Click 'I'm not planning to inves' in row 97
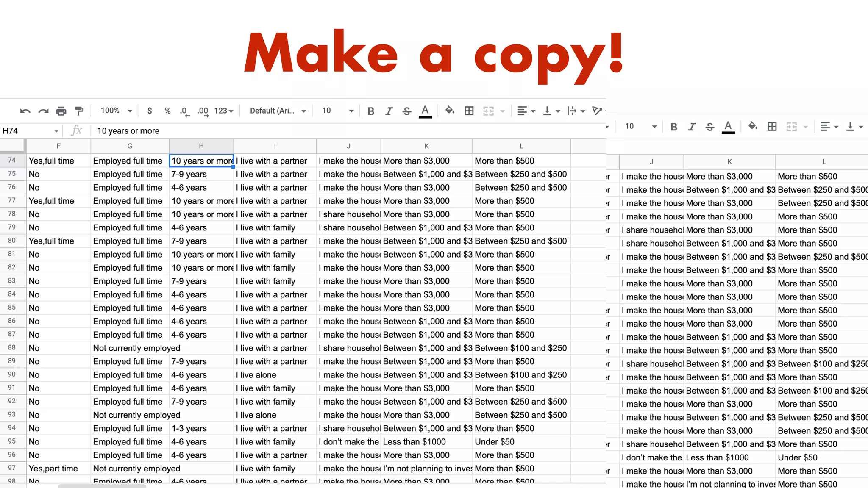 [428, 469]
